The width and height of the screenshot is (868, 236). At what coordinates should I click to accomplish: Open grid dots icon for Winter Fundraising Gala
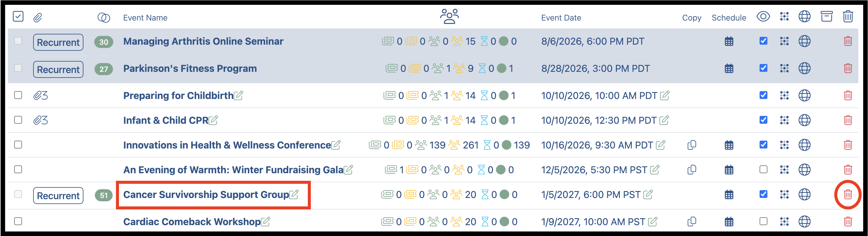click(784, 170)
